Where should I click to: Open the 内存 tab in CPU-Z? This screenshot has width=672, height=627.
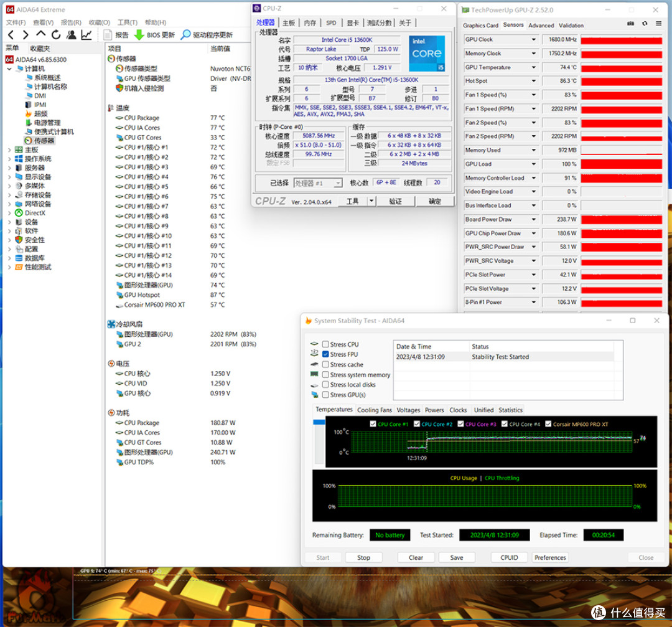310,23
